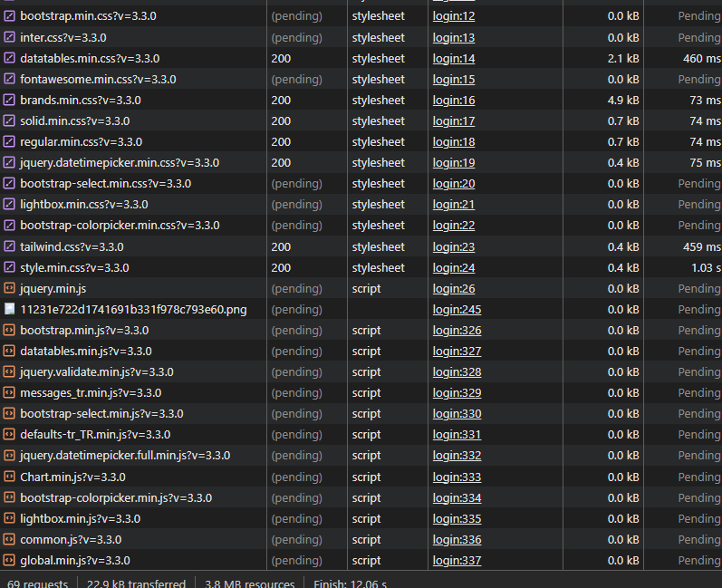Click the 459 ms time of tailwind.css
The width and height of the screenshot is (722, 588).
coord(702,246)
